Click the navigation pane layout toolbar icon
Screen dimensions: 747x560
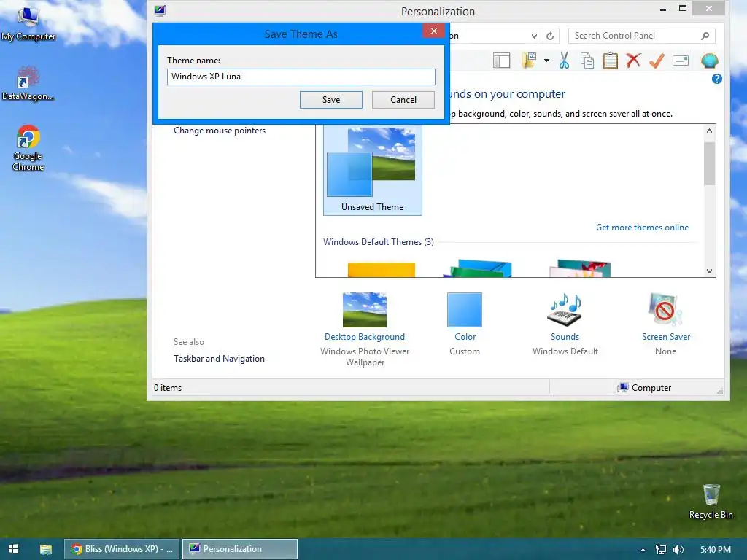pyautogui.click(x=501, y=61)
